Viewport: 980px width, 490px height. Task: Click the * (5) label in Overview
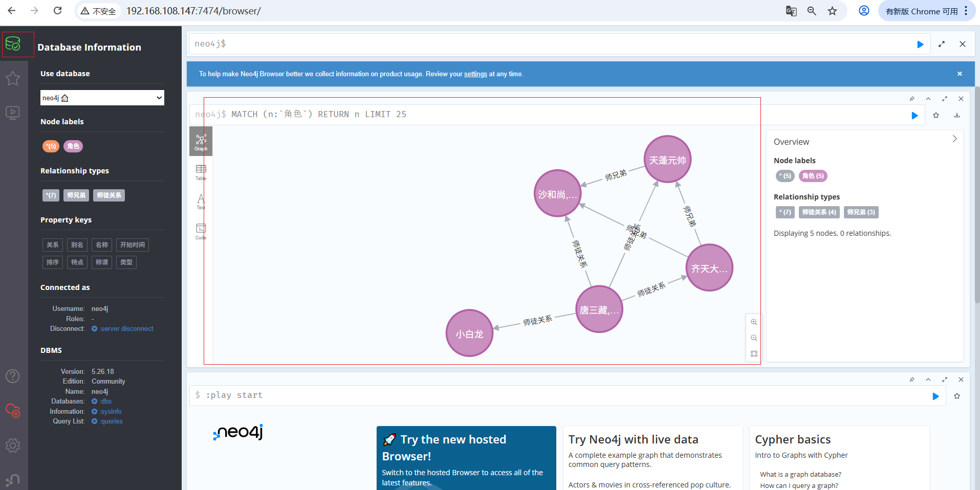[x=785, y=176]
